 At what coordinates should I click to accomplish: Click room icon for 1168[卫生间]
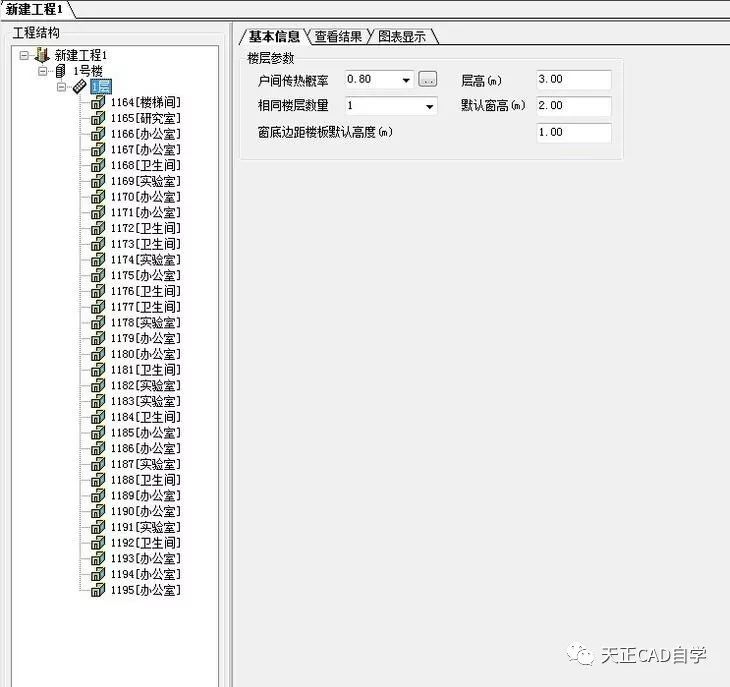98,165
